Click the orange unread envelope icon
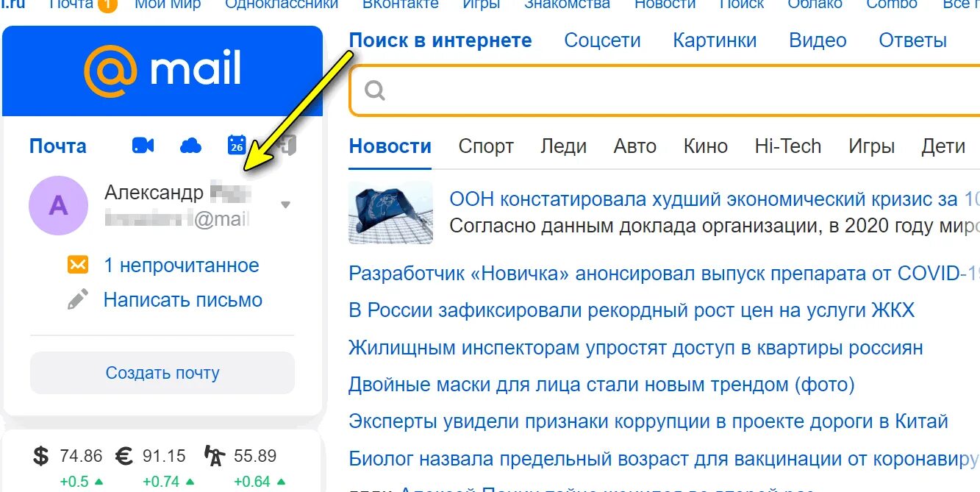Viewport: 980px width, 492px height. pyautogui.click(x=77, y=265)
